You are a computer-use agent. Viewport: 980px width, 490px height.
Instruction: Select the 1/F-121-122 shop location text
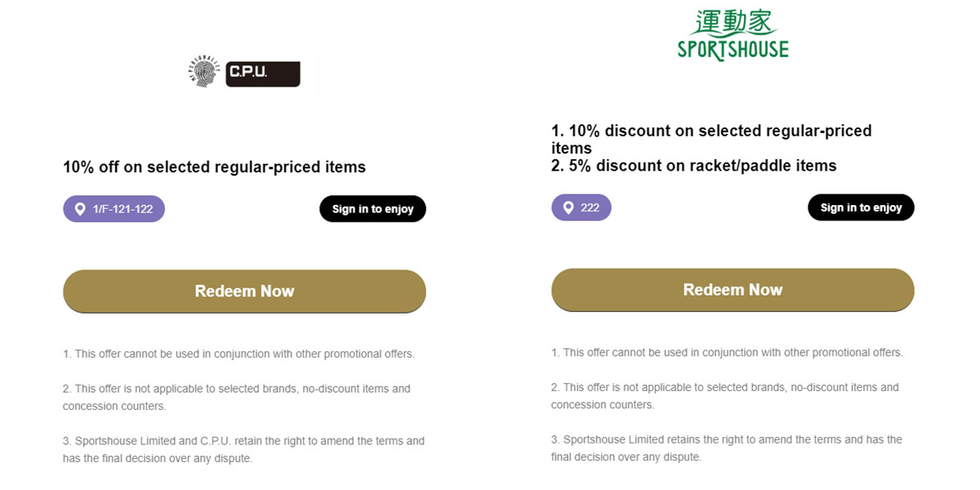click(x=122, y=209)
